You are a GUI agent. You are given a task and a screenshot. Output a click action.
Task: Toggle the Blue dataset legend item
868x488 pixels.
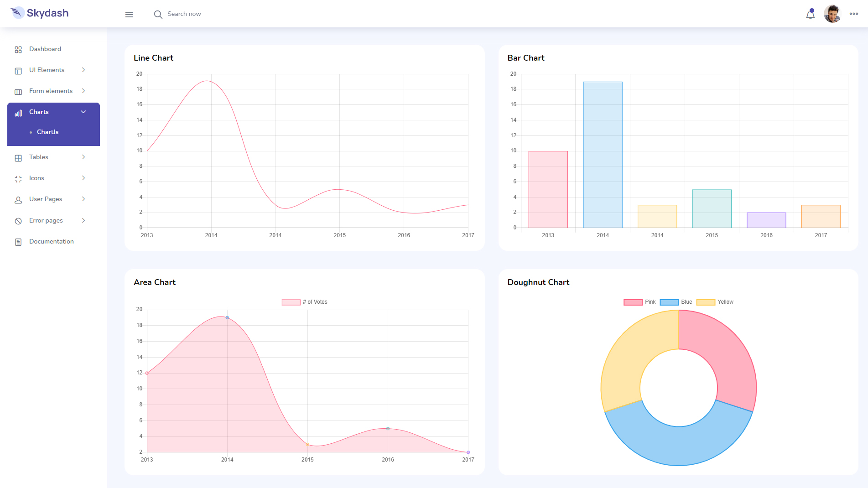[x=676, y=302]
